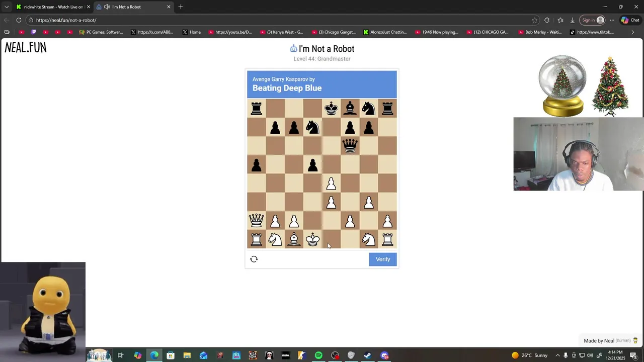Select the white pawn on the right edge
The height and width of the screenshot is (362, 644).
click(x=387, y=220)
